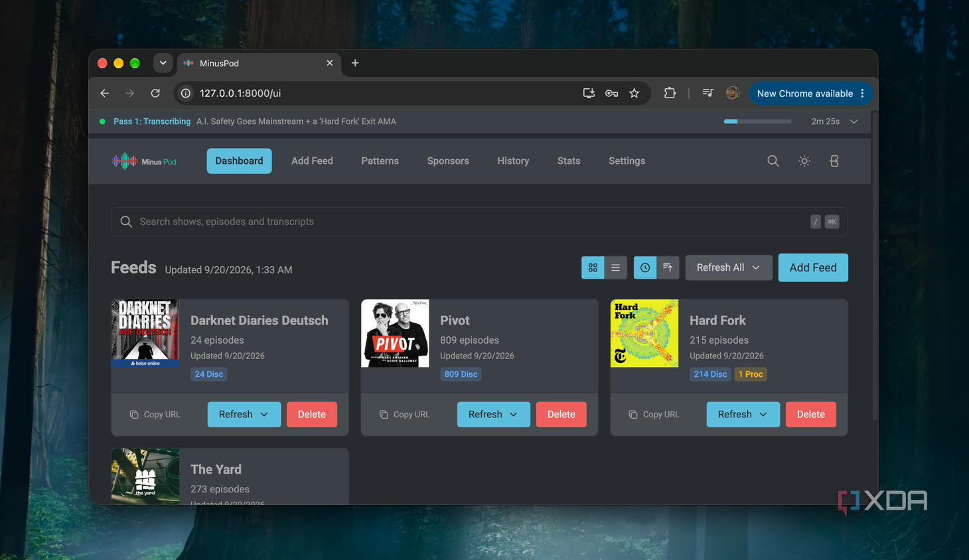Click the Chrome forward arrow
Viewport: 969px width, 560px height.
(129, 94)
